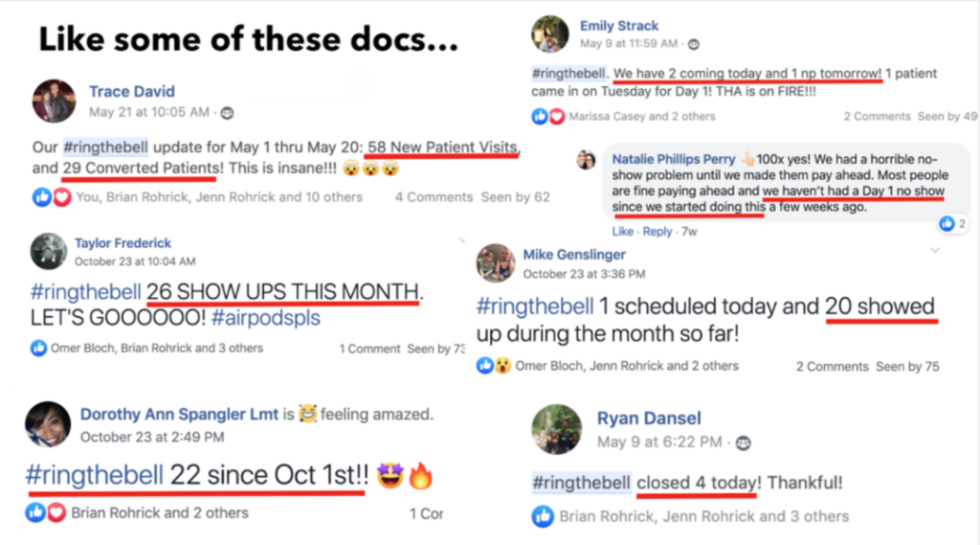Click Natalie Phillips Perry's commenter avatar
980x545 pixels.
pos(586,160)
